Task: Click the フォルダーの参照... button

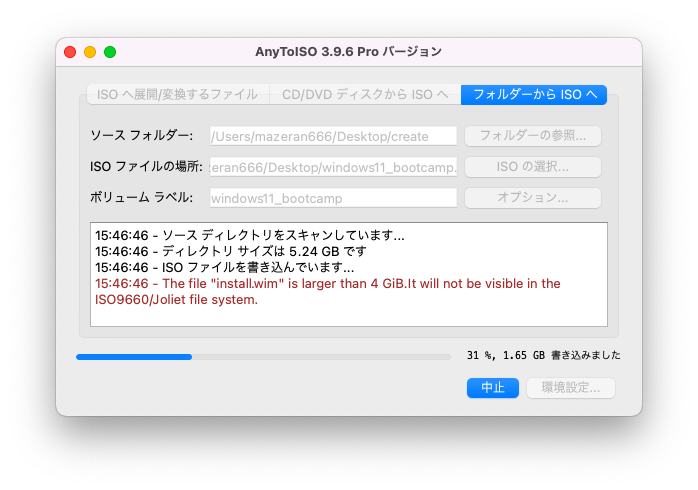Action: [533, 136]
